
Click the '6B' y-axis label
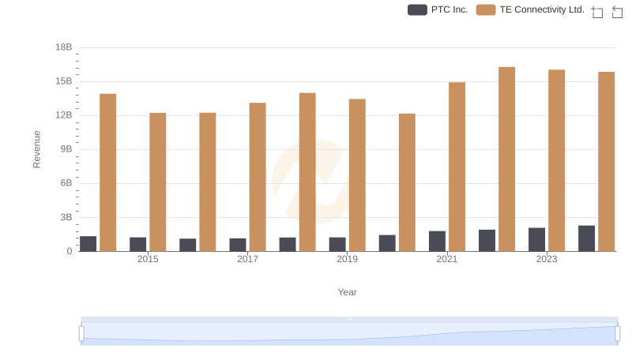[66, 183]
